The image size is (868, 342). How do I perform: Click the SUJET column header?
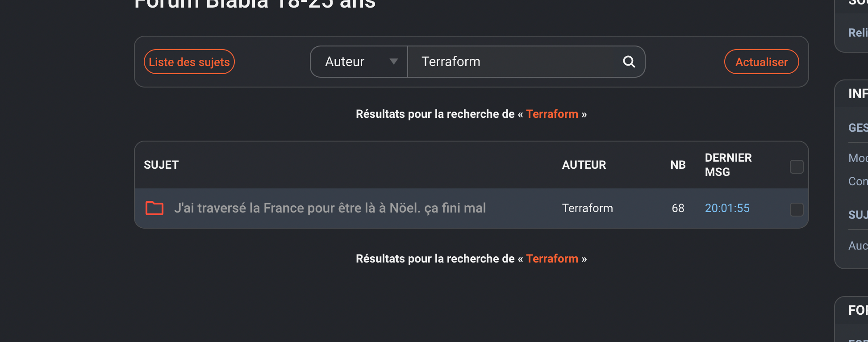(x=161, y=165)
